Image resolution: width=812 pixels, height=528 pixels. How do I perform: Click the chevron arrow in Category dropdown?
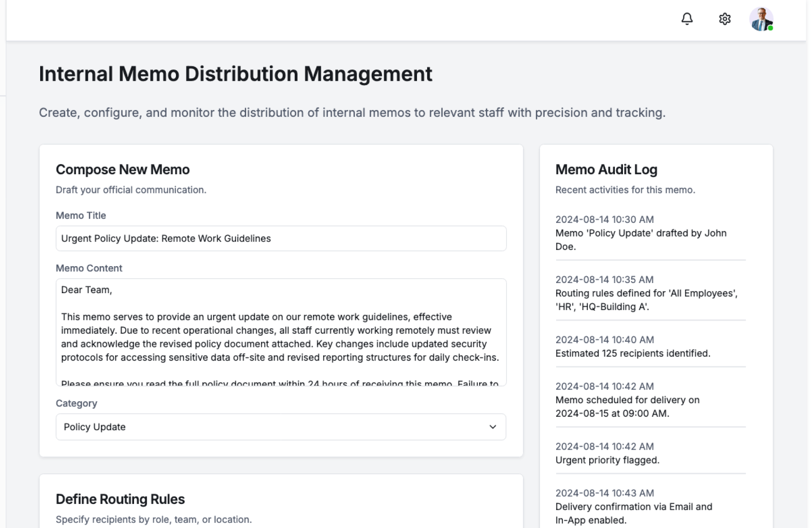tap(493, 427)
